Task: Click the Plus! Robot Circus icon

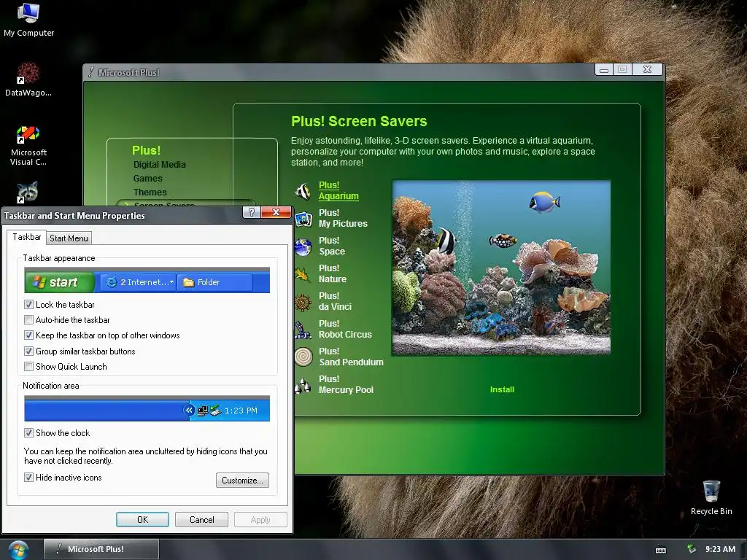Action: tap(303, 330)
